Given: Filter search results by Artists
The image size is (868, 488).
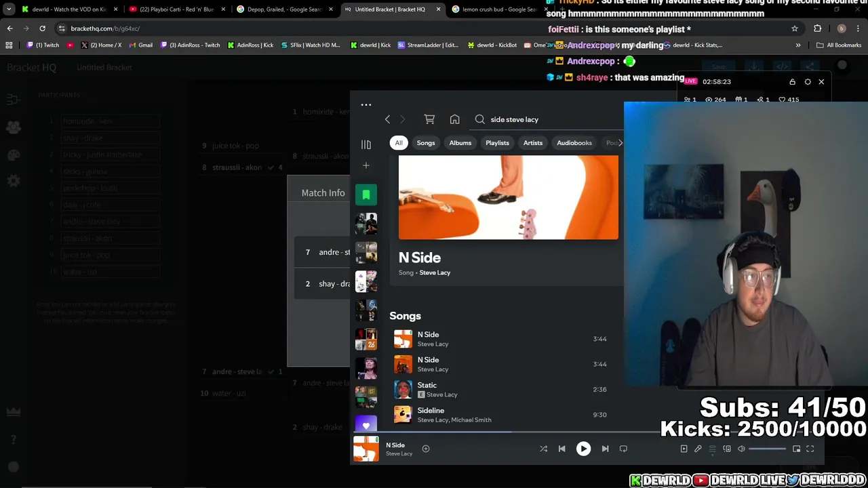Looking at the screenshot, I should point(533,143).
